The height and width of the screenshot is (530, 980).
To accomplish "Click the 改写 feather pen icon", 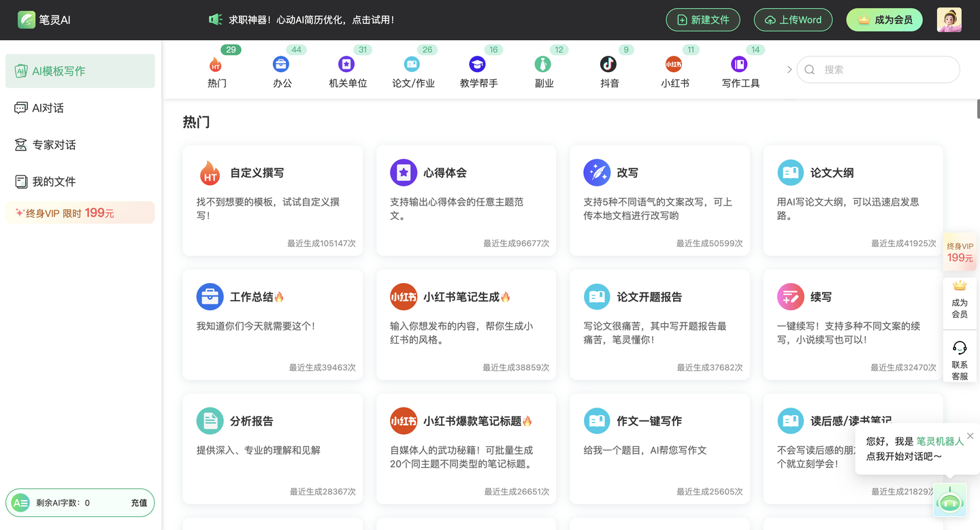I will point(597,173).
